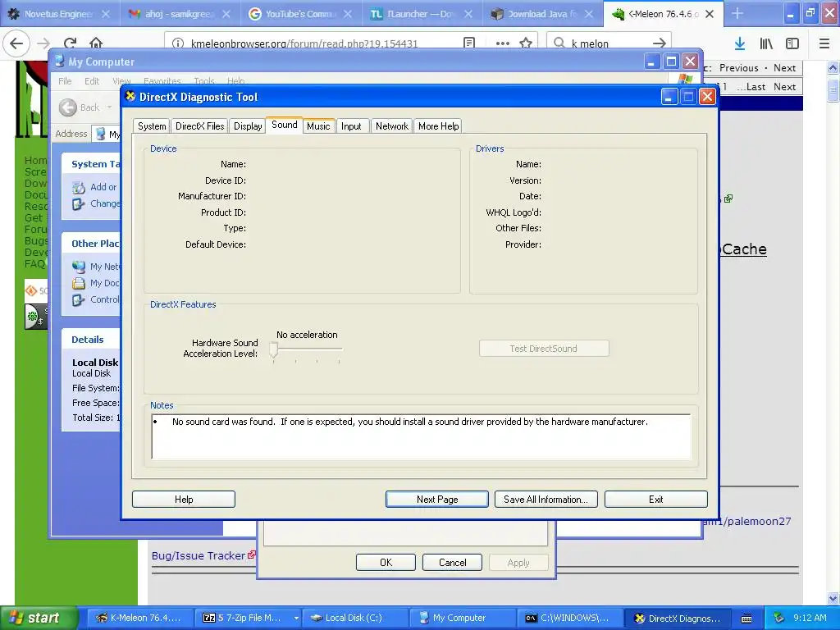The height and width of the screenshot is (630, 840).
Task: Open a new browser tab with plus icon
Action: point(737,14)
